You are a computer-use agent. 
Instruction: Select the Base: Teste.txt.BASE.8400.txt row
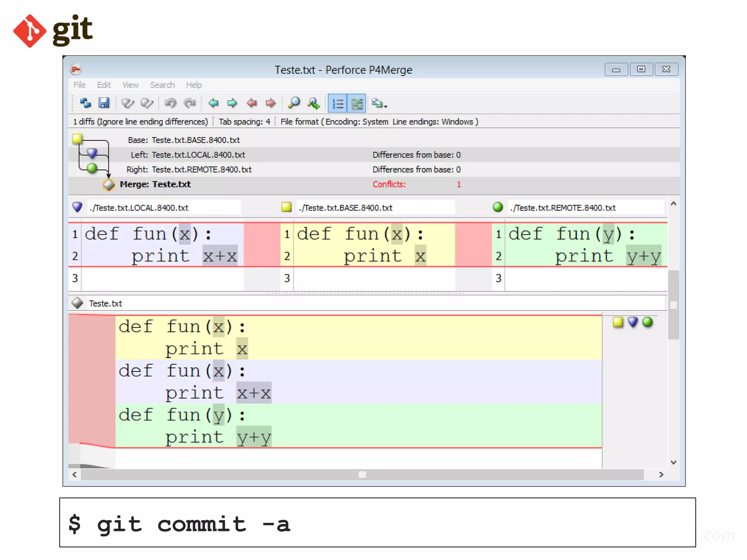374,140
